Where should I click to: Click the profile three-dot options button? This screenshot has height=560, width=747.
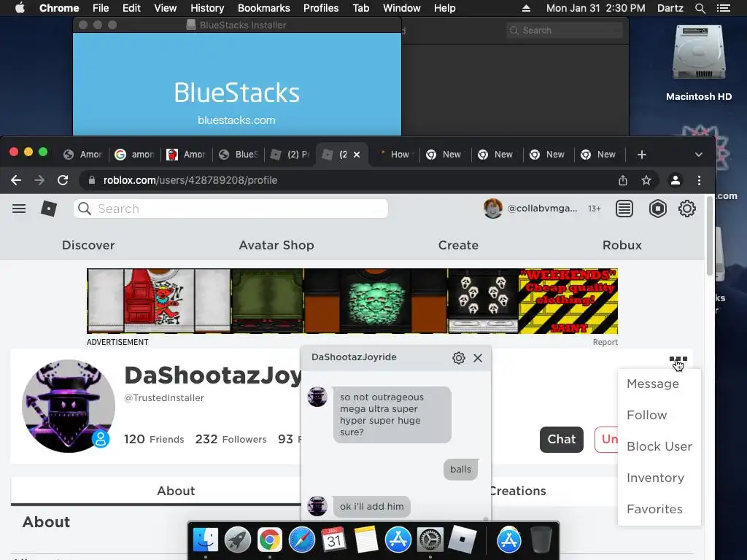[x=678, y=359]
